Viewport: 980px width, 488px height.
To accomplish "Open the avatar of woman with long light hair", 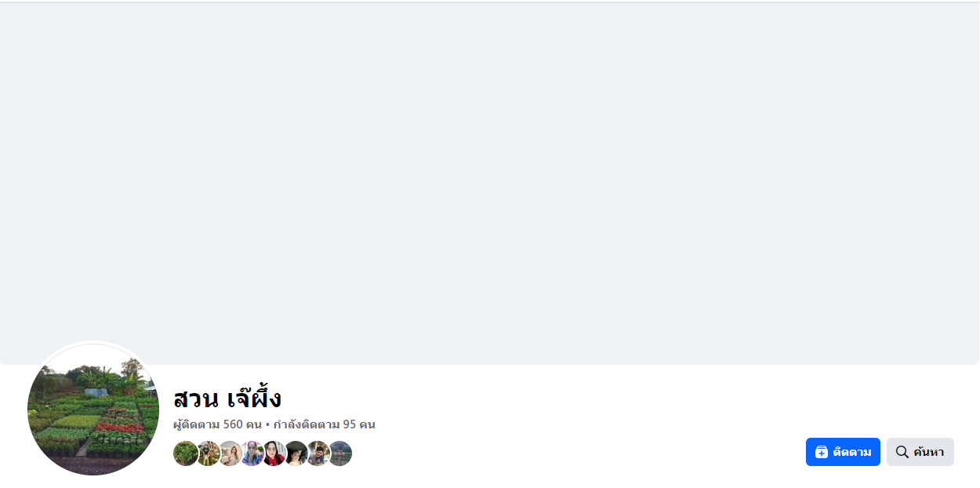I will pos(230,453).
